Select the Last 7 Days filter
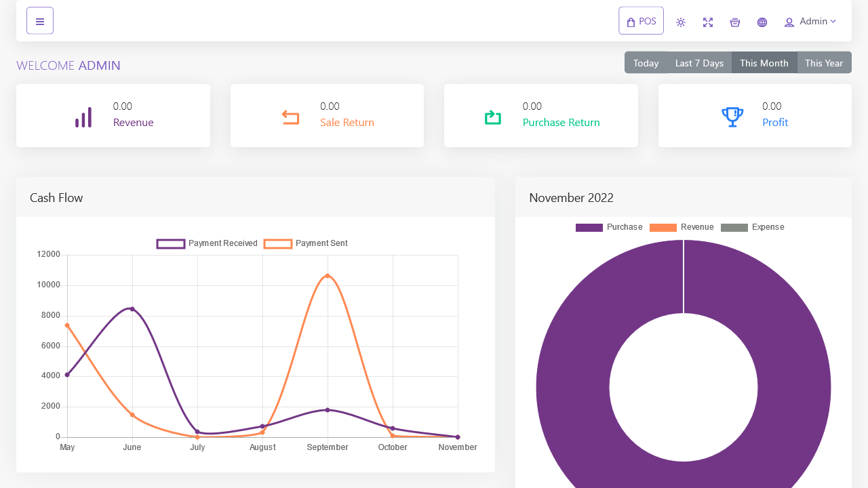The width and height of the screenshot is (868, 488). (699, 62)
